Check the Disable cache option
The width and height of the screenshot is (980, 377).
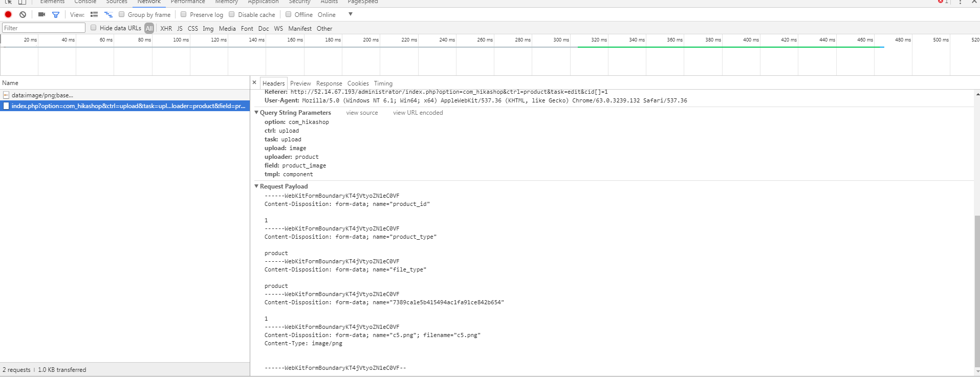(232, 14)
